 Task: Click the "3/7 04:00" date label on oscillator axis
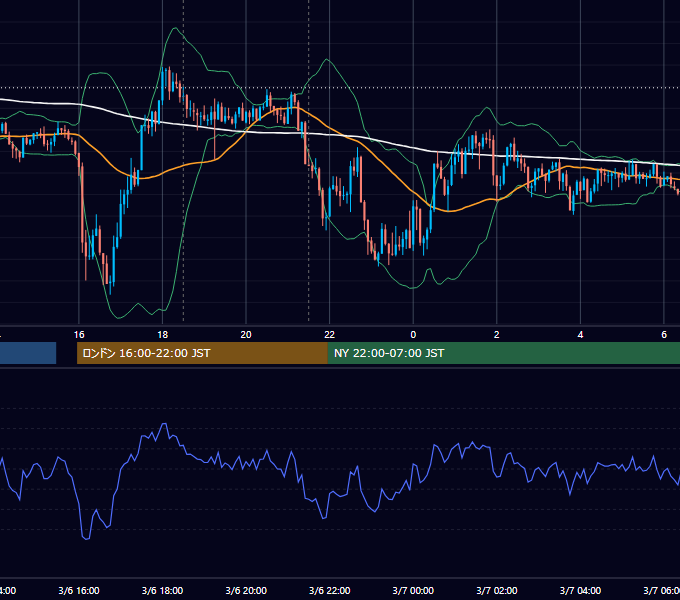coord(580,590)
